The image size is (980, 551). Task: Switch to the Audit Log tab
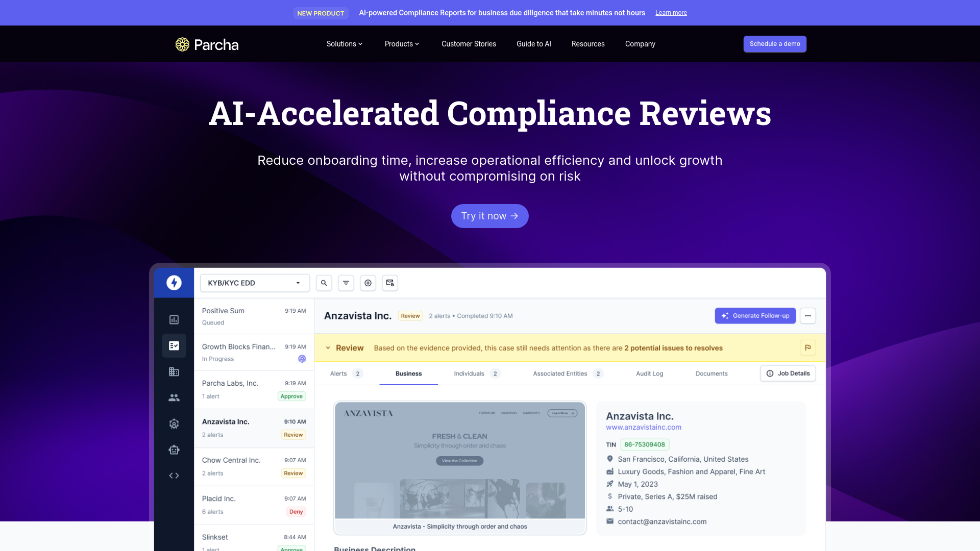tap(649, 373)
